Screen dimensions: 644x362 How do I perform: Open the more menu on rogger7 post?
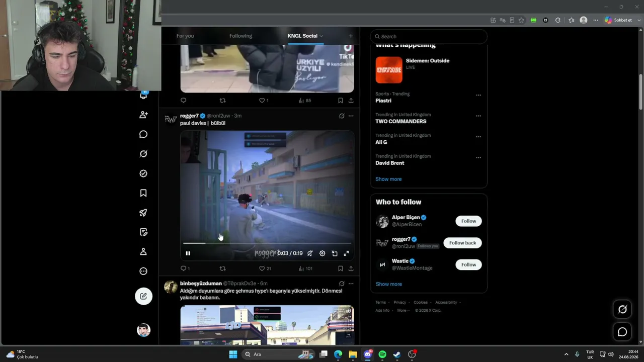[351, 116]
